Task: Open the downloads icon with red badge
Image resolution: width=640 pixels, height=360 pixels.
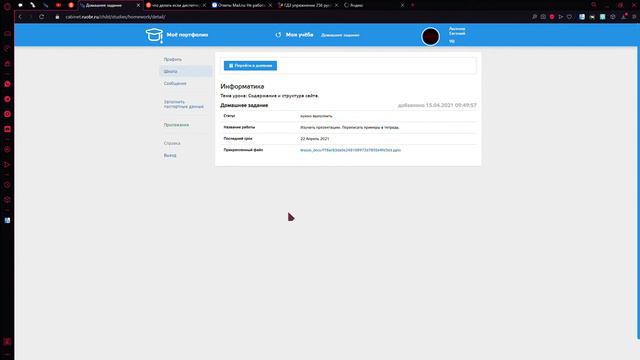Action: pyautogui.click(x=624, y=17)
